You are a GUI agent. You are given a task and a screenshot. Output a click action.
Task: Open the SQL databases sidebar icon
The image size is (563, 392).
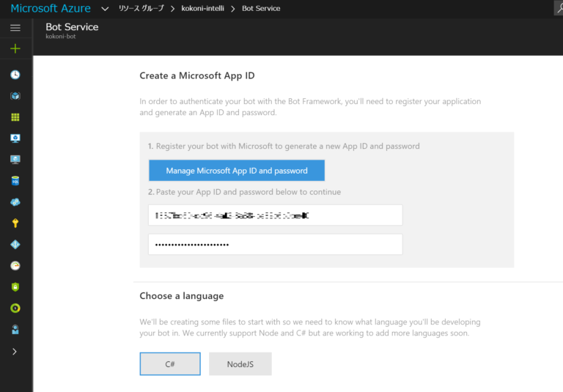point(15,180)
